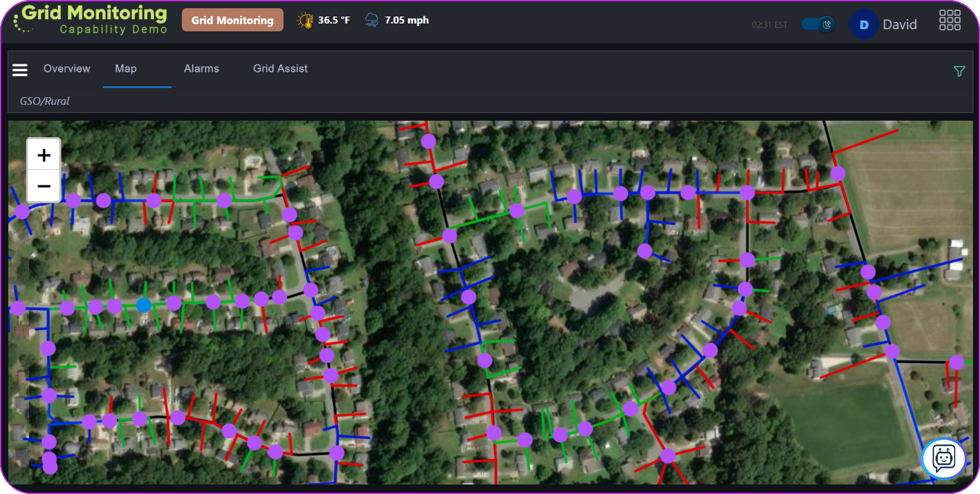980x494 pixels.
Task: Select the Grid Assist tab
Action: pyautogui.click(x=280, y=69)
